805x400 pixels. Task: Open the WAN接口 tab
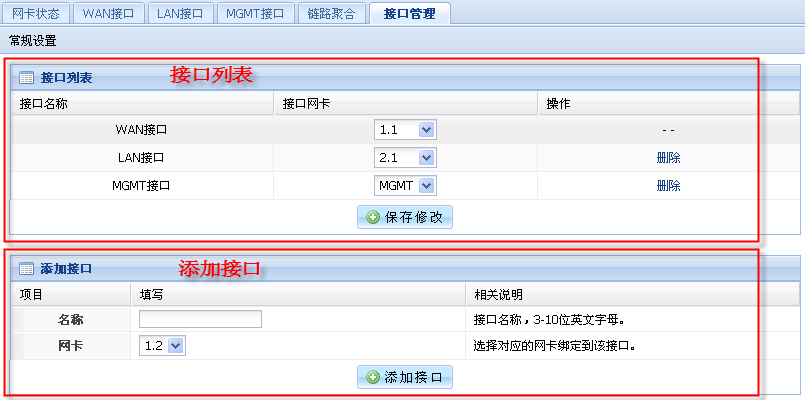click(x=109, y=13)
